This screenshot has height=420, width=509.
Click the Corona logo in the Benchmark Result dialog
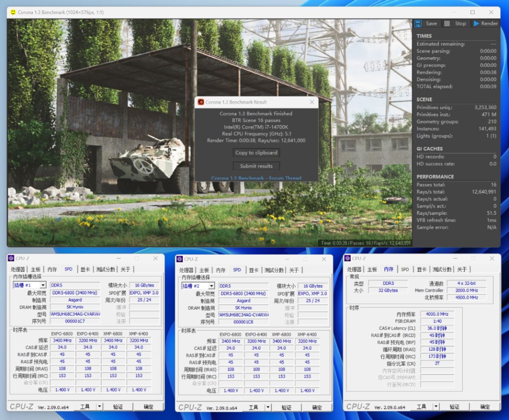(x=201, y=102)
